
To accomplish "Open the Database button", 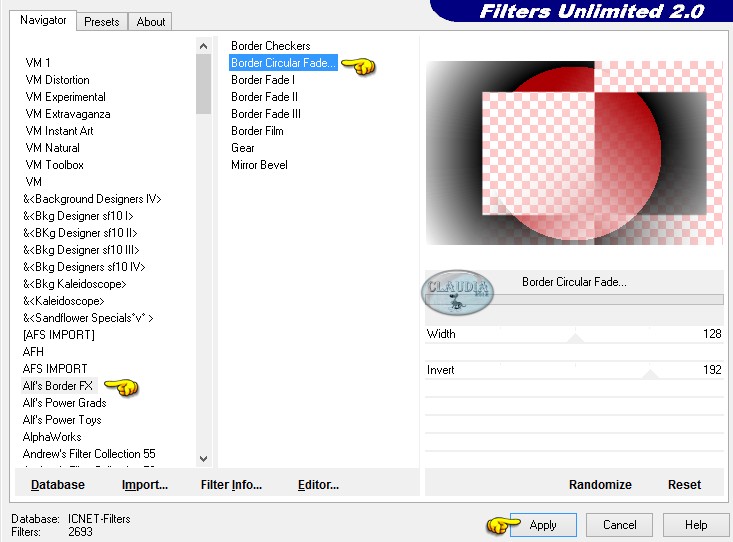I will pyautogui.click(x=58, y=484).
